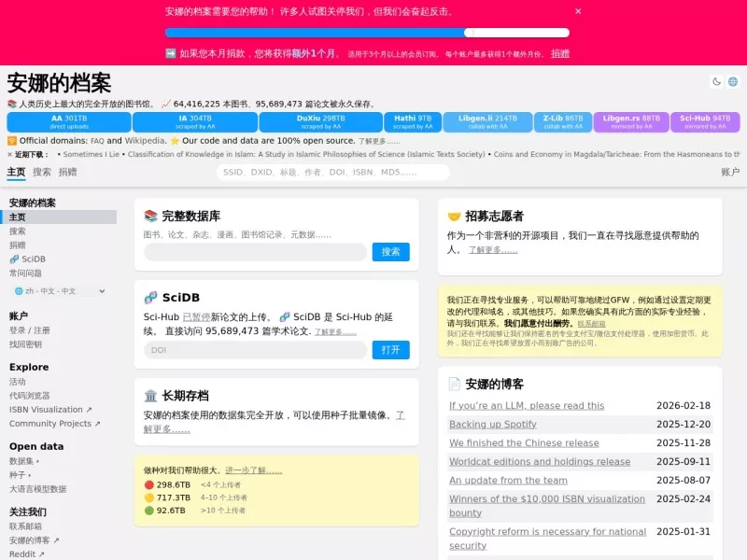The image size is (747, 560).
Task: Select the Z-Lib 86TB badge
Action: [563, 122]
